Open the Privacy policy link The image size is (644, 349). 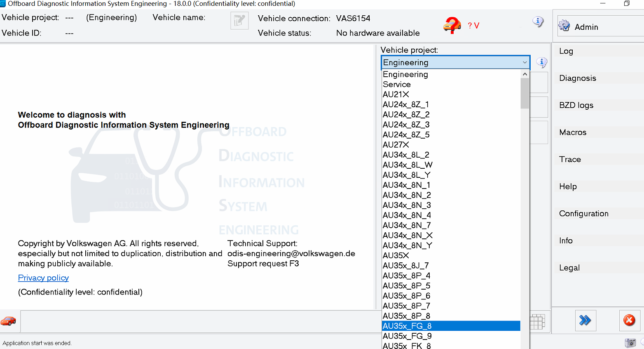click(43, 278)
